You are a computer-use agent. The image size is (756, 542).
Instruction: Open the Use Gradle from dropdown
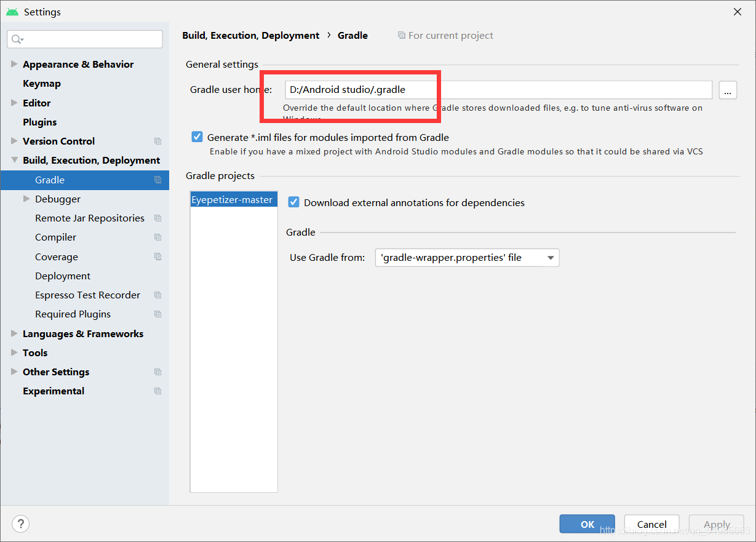click(467, 258)
